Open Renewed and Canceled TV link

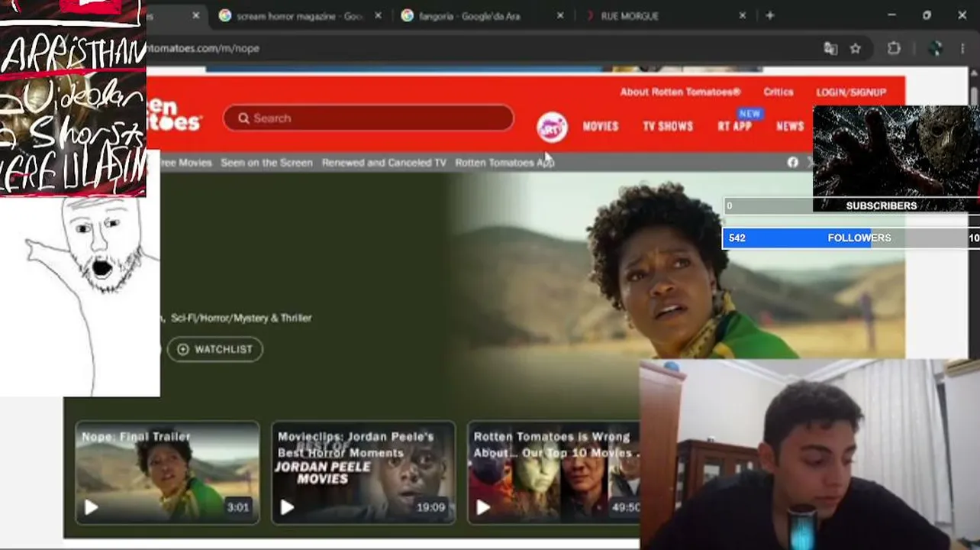click(x=384, y=163)
